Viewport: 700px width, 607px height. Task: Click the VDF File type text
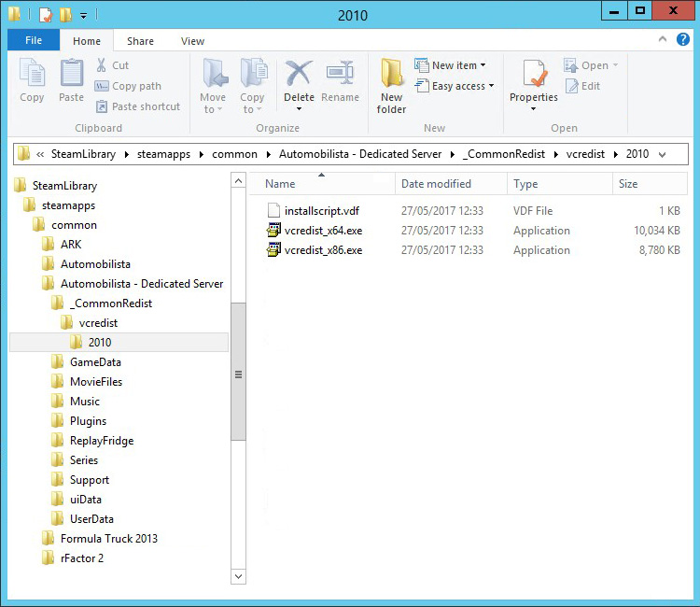click(x=533, y=211)
